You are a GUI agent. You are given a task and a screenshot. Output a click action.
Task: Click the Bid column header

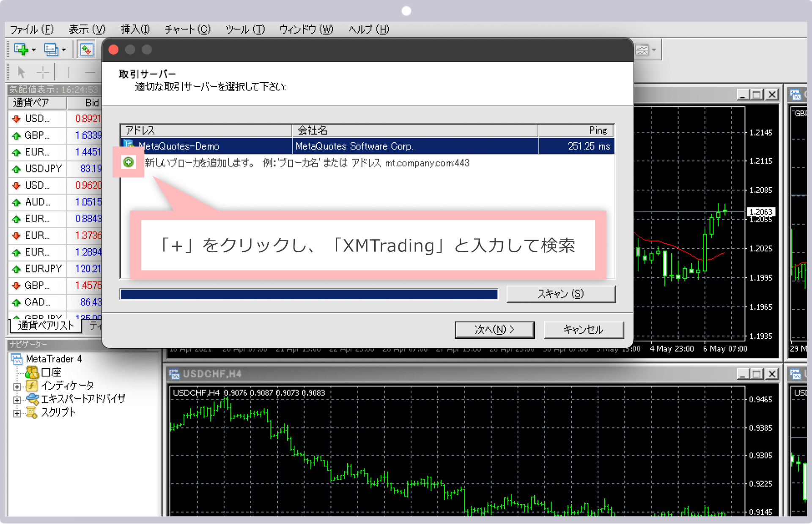click(84, 103)
